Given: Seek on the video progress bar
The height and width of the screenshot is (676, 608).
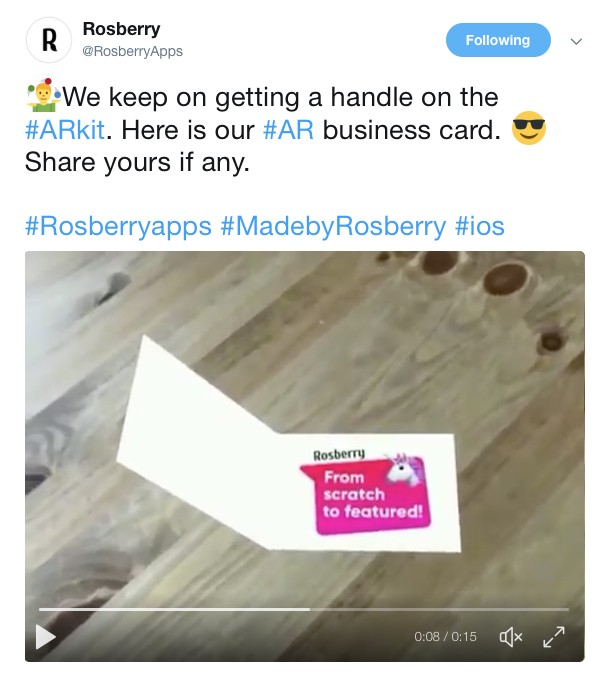Looking at the screenshot, I should (x=304, y=609).
